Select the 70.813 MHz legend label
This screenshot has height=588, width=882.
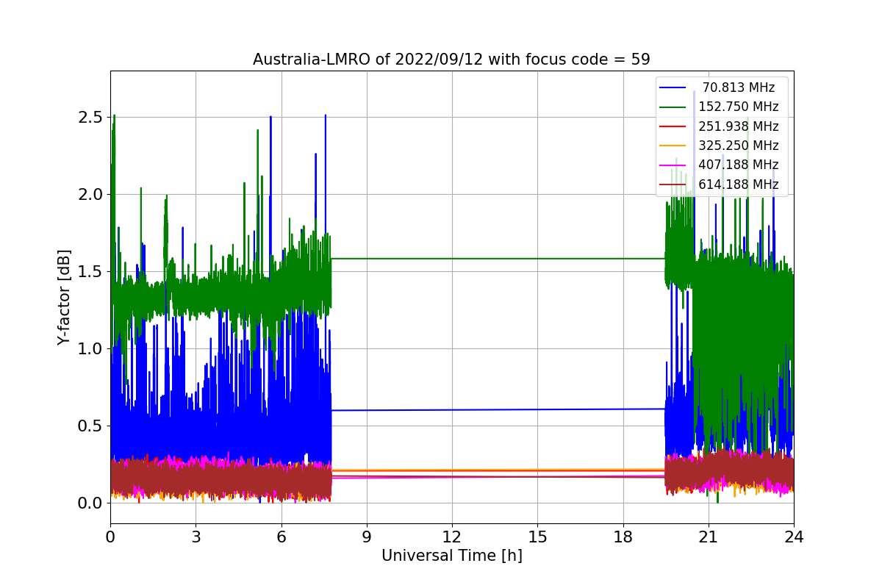[x=739, y=87]
